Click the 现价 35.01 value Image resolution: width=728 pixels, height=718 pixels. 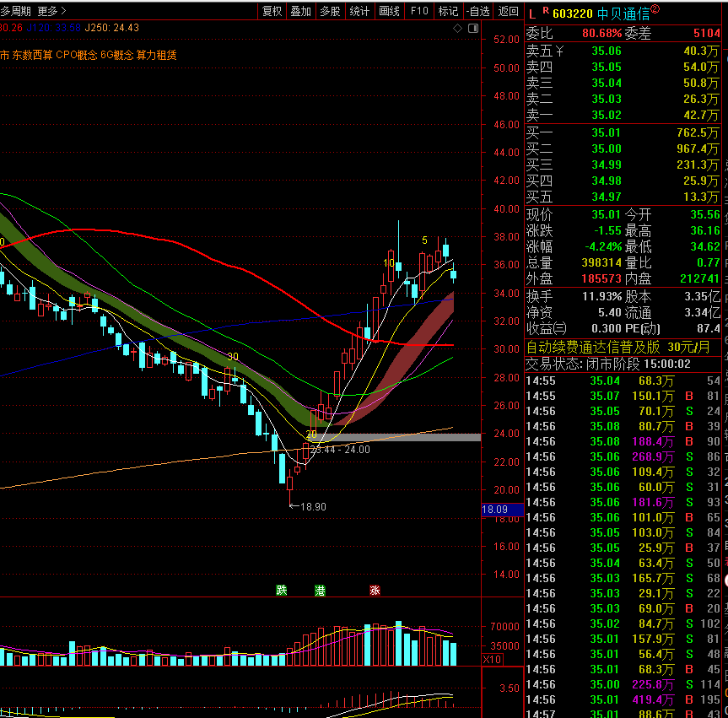pyautogui.click(x=606, y=215)
